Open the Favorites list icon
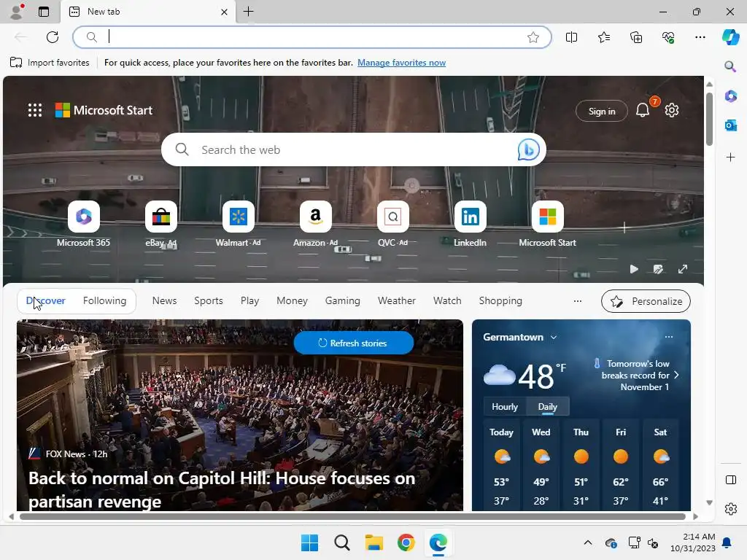The image size is (747, 560). pos(603,37)
